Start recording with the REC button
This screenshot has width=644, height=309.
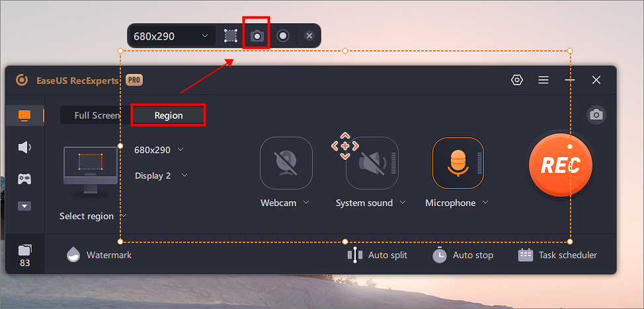[x=561, y=165]
